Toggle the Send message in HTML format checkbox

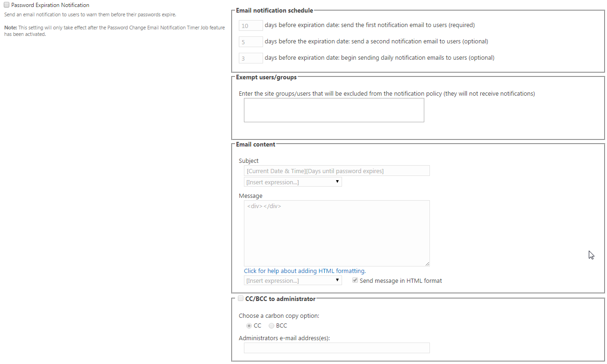[355, 280]
